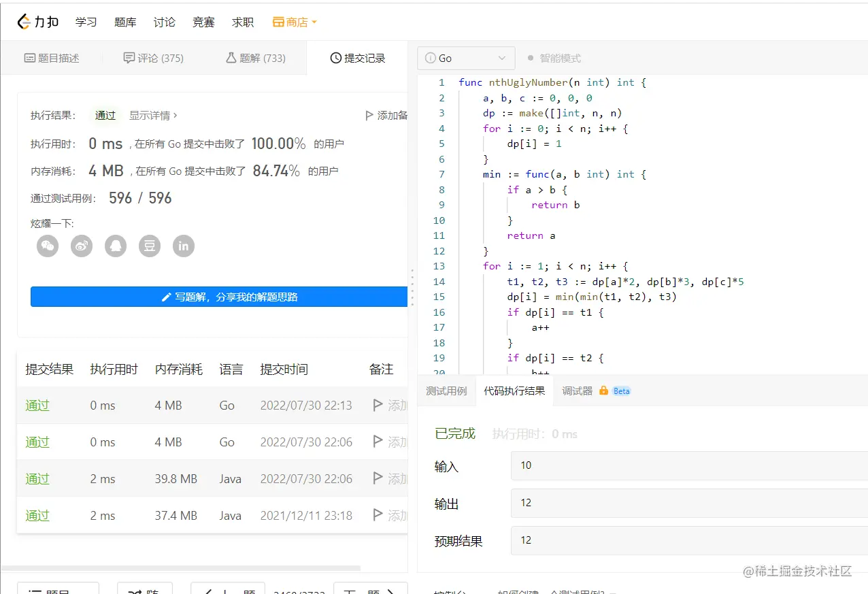Click code line 15 dp[i] = min
This screenshot has height=594, width=868.
[592, 297]
